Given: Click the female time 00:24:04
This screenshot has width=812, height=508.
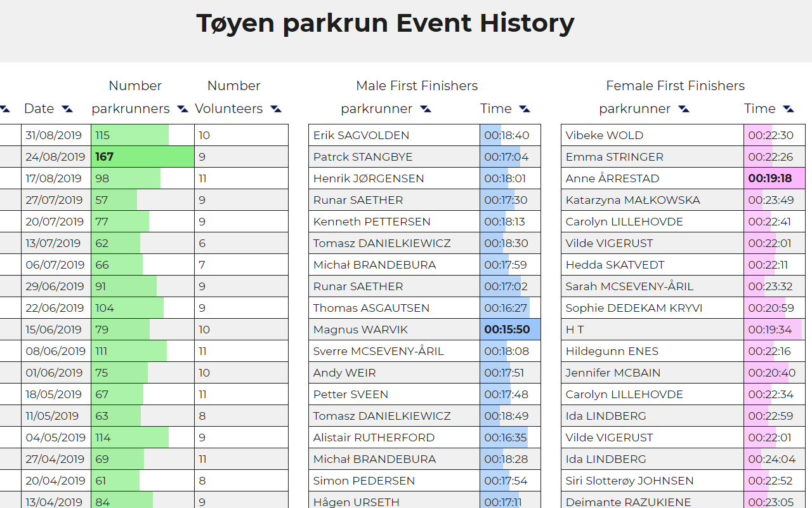Looking at the screenshot, I should pyautogui.click(x=775, y=459).
